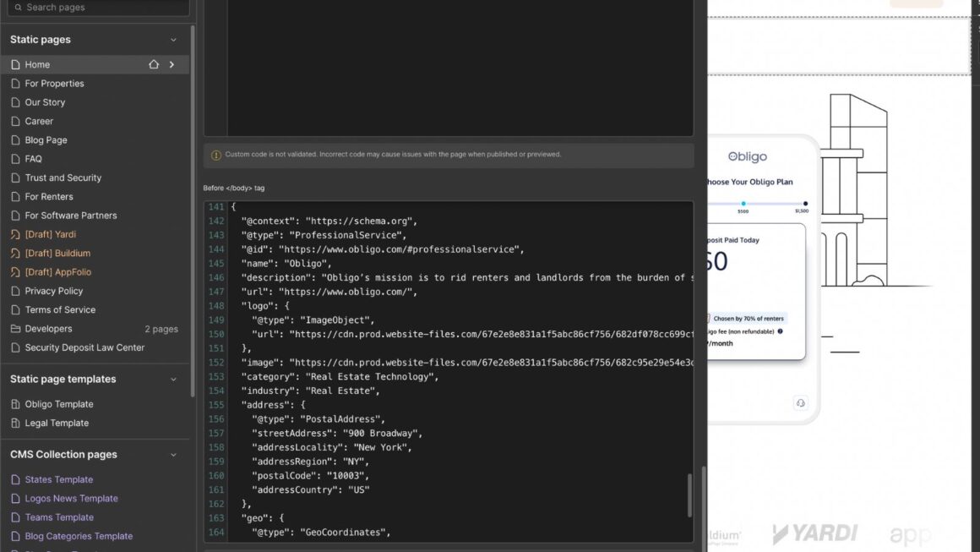Click the Security Deposit Law Center page icon
980x552 pixels.
15,347
